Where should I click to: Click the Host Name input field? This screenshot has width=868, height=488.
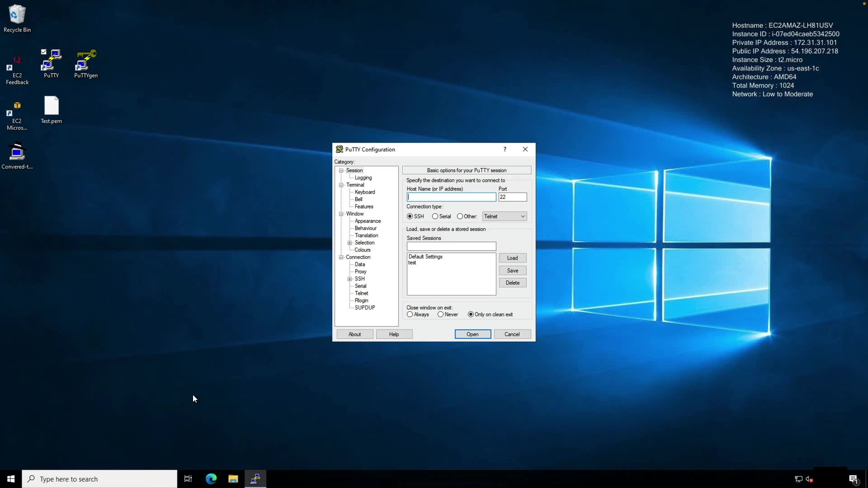(x=451, y=197)
